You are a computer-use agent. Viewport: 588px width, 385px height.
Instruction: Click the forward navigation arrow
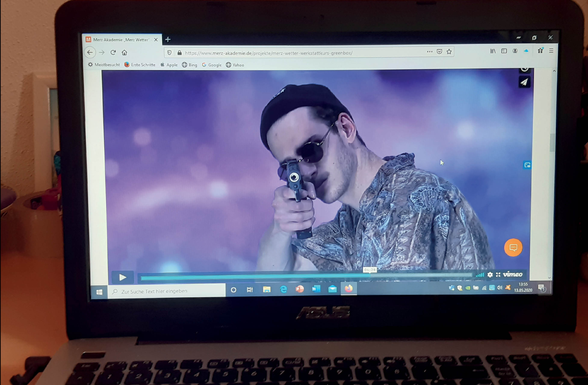tap(102, 52)
